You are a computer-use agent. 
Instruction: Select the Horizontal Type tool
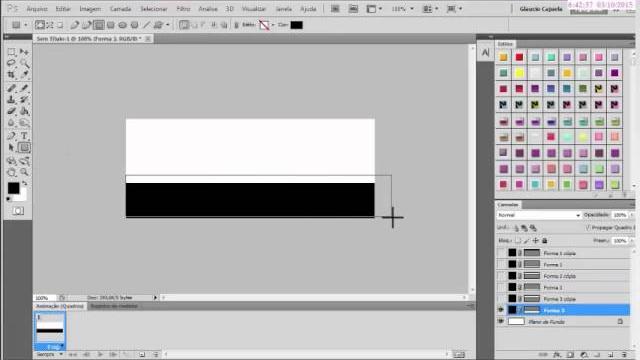[x=24, y=136]
